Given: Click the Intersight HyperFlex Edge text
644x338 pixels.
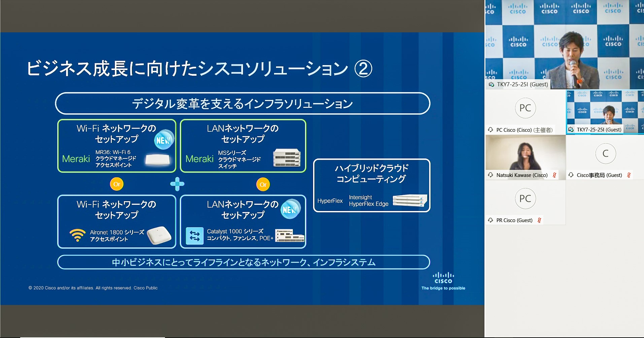Looking at the screenshot, I should click(369, 201).
